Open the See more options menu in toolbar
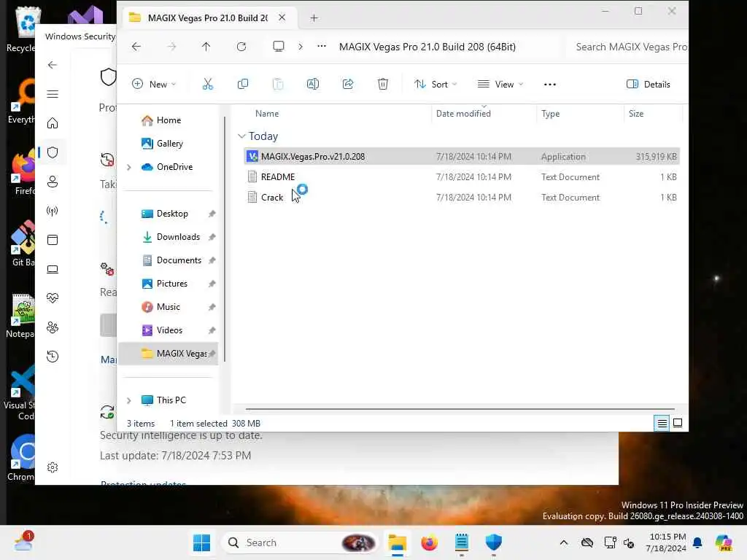 coord(550,85)
